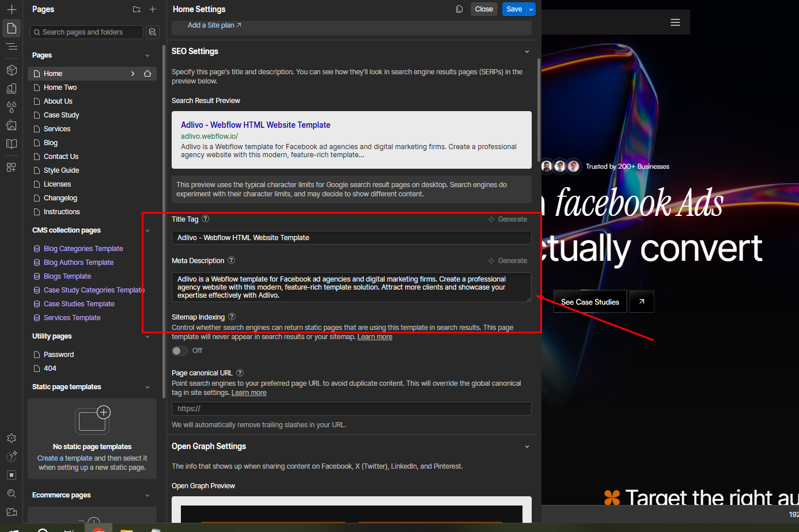Generate a Meta Description with AI
Image resolution: width=799 pixels, height=532 pixels.
(x=508, y=261)
